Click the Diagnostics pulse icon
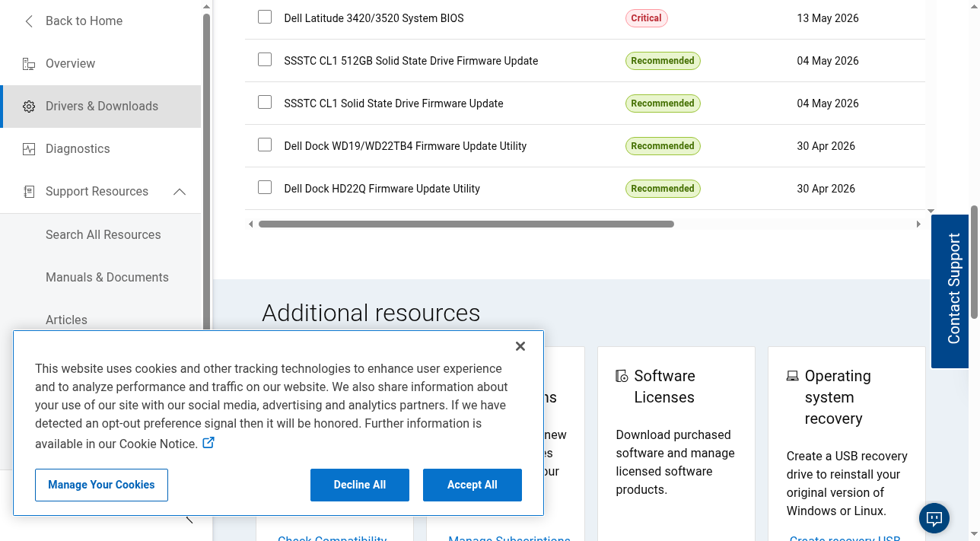 [29, 149]
